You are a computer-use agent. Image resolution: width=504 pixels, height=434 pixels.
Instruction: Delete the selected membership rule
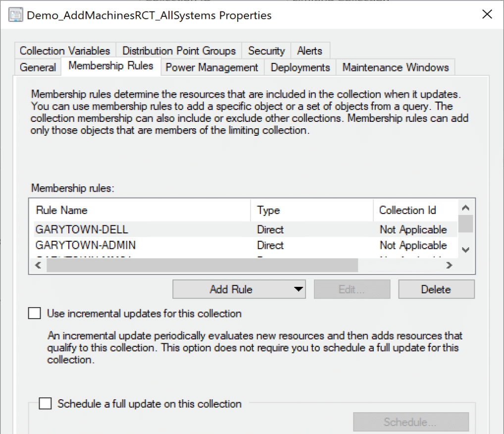(x=436, y=289)
